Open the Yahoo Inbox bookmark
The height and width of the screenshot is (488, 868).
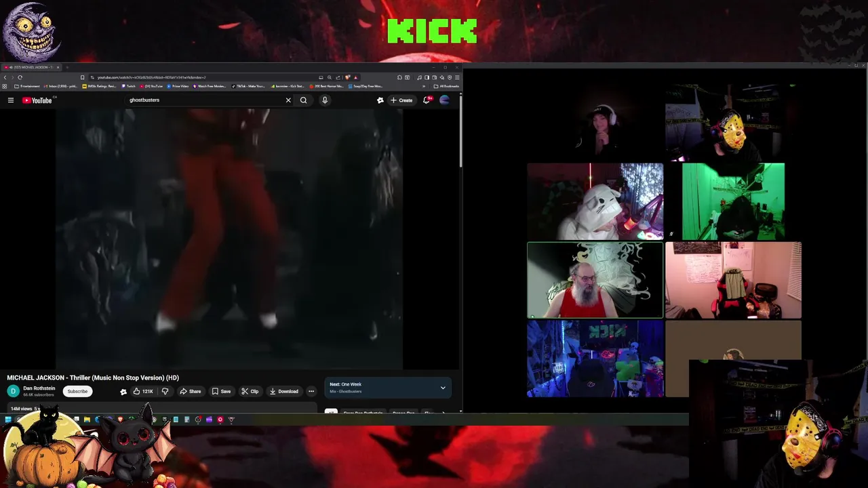pyautogui.click(x=61, y=86)
